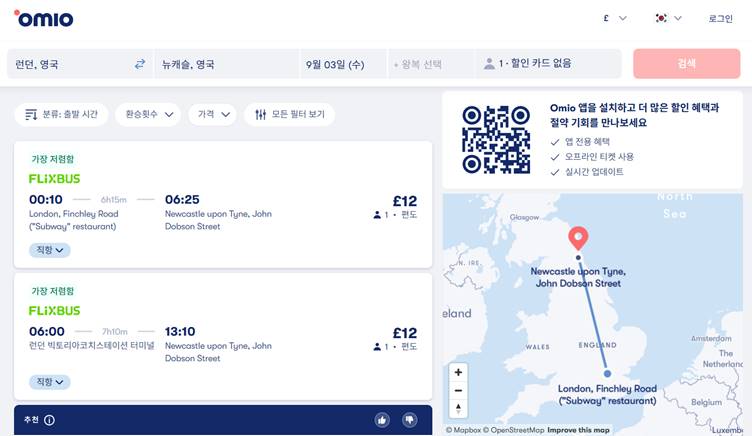Select the 9월 03일 departure date field
Screen dimensions: 752x436
(343, 64)
